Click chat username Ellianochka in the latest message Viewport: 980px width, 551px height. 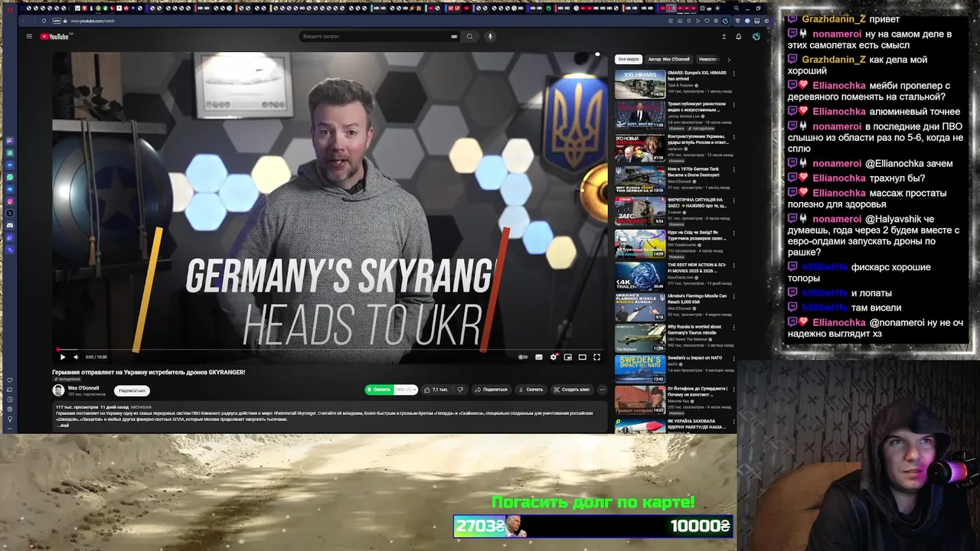coord(839,323)
